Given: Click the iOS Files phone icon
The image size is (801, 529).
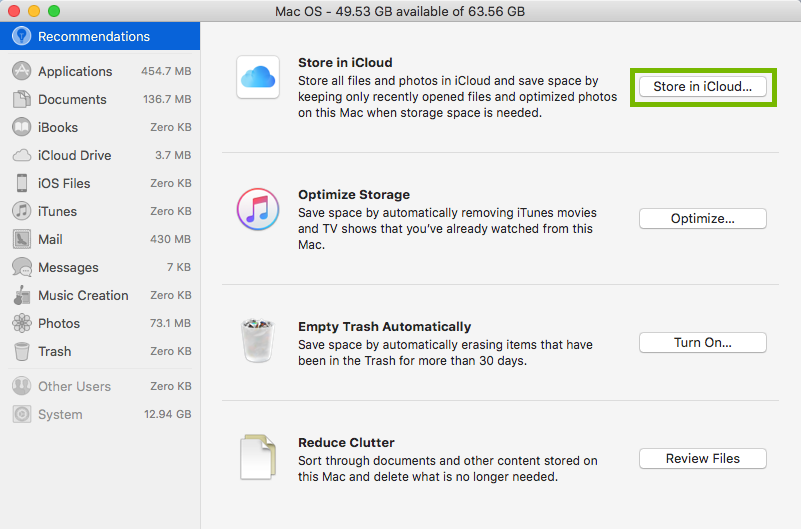Looking at the screenshot, I should (21, 183).
